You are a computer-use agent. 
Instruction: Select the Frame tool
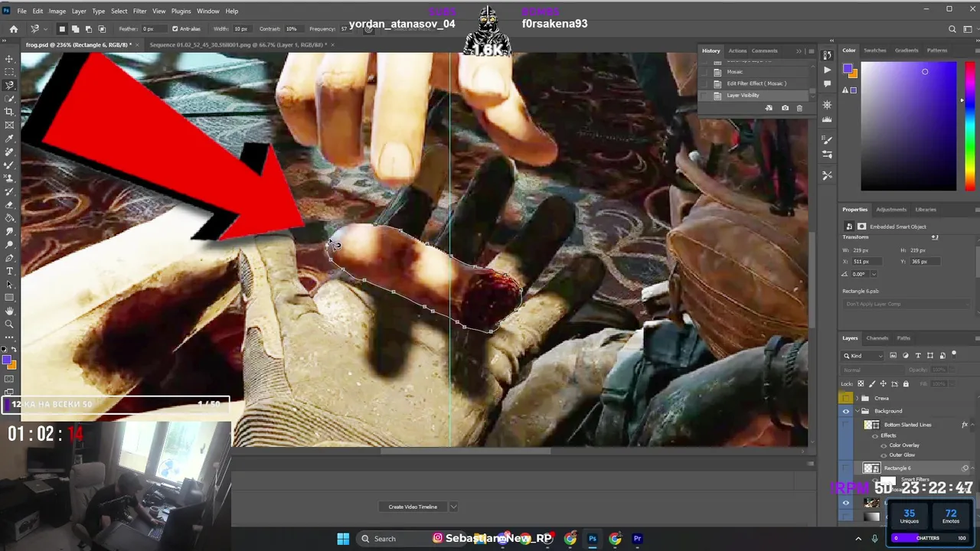click(9, 125)
